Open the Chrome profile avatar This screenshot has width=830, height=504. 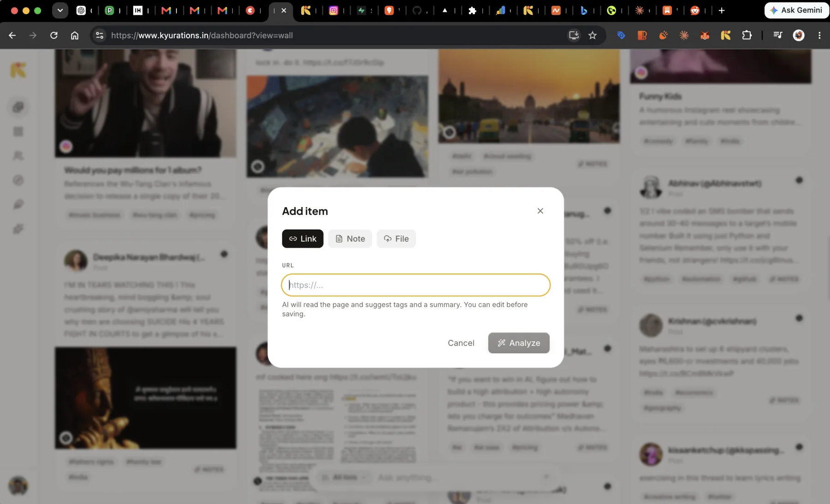pyautogui.click(x=799, y=36)
